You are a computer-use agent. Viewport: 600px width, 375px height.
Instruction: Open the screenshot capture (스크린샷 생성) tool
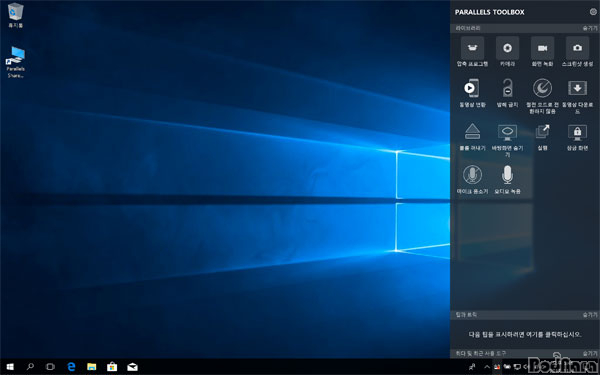click(577, 52)
